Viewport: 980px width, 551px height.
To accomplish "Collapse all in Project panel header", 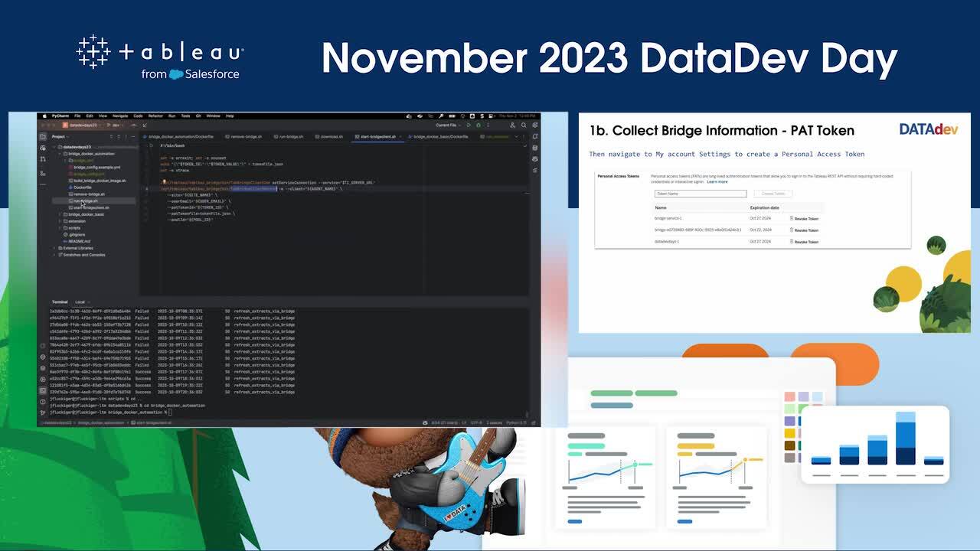I will pyautogui.click(x=119, y=137).
